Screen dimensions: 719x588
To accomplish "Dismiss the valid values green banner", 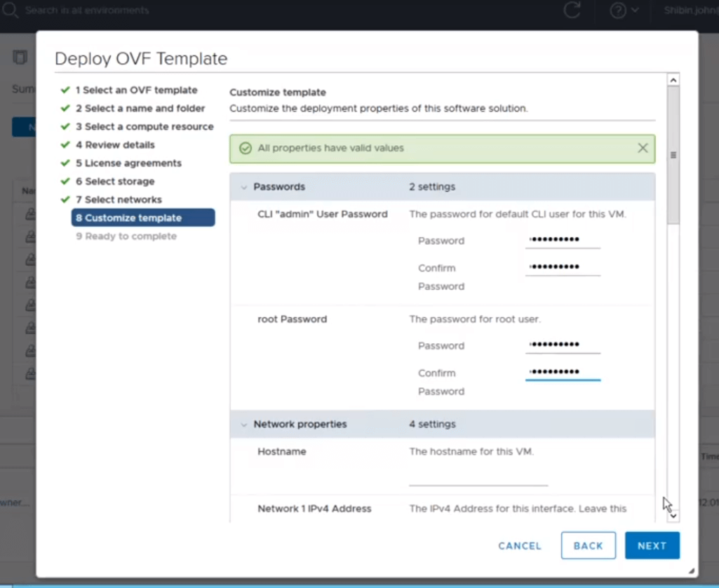I will [x=643, y=148].
